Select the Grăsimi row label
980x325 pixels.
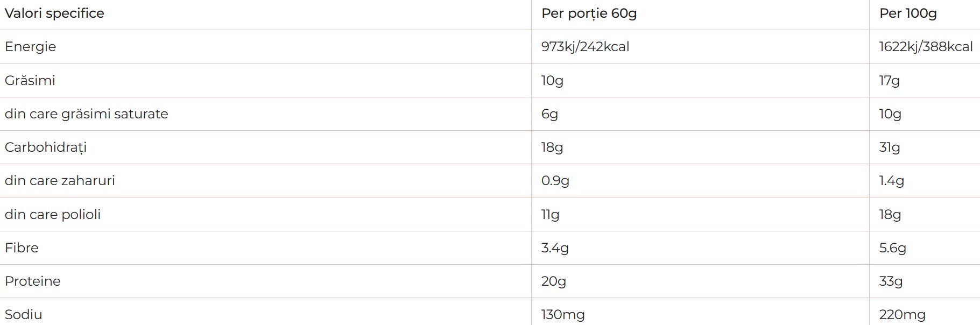point(30,80)
